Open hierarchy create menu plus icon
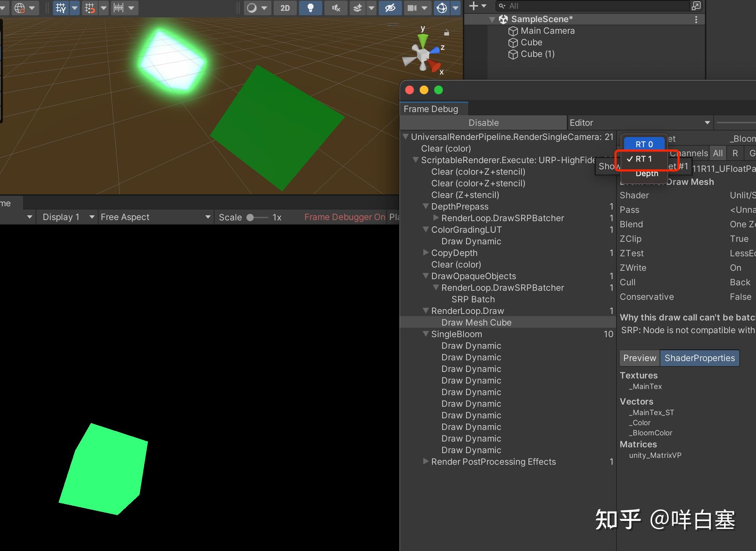756x551 pixels. tap(474, 6)
